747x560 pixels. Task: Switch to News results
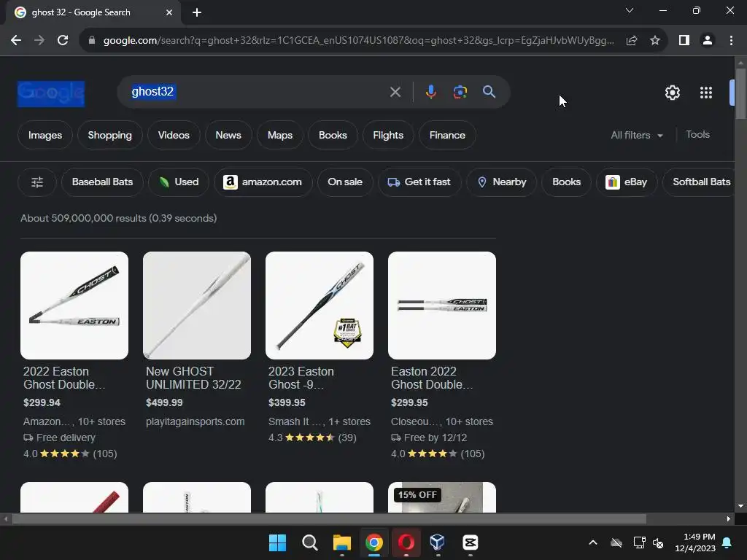click(x=228, y=135)
